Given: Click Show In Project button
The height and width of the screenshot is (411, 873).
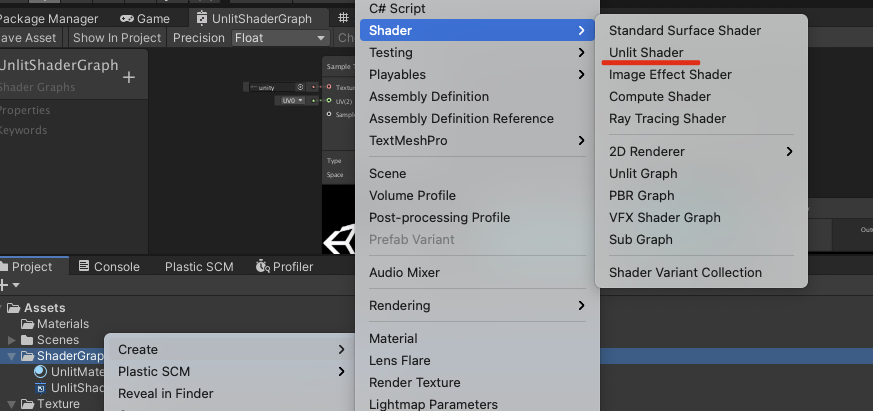Looking at the screenshot, I should click(117, 38).
